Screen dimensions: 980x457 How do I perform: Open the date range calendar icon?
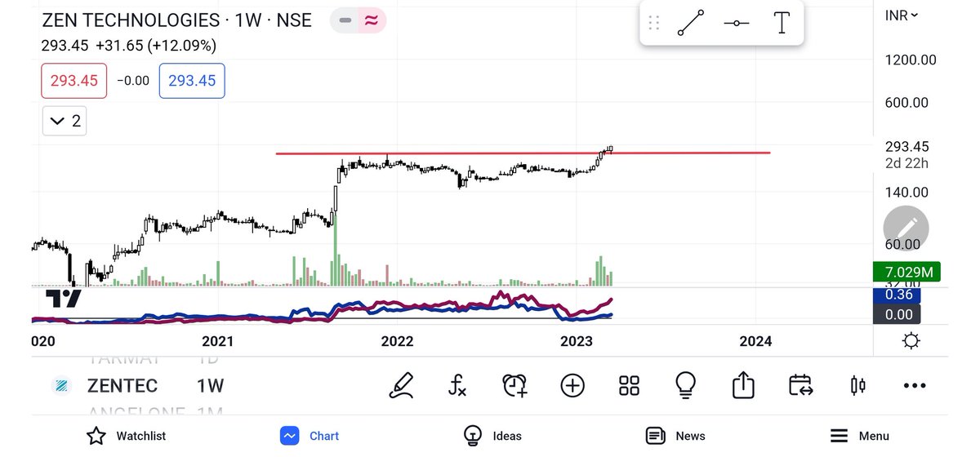click(800, 385)
